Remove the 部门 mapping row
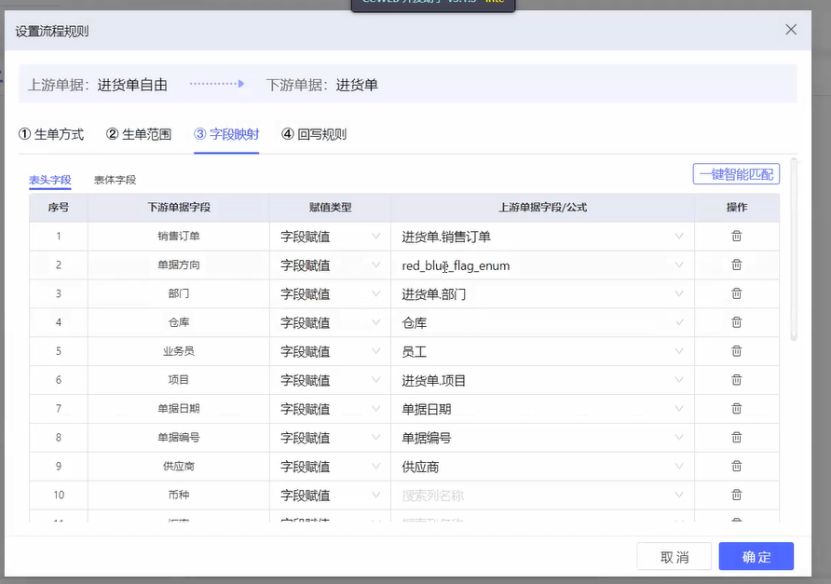 coord(736,294)
